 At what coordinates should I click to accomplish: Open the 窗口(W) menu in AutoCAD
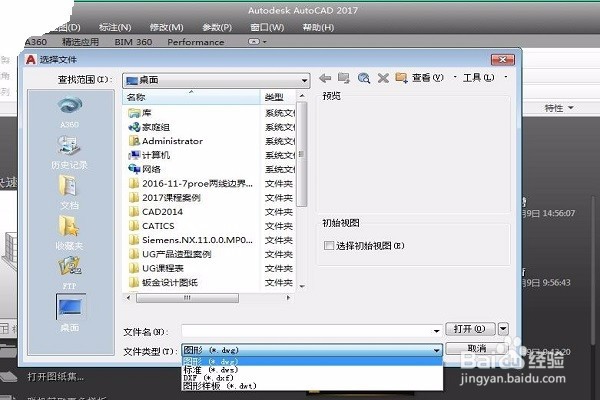(267, 28)
